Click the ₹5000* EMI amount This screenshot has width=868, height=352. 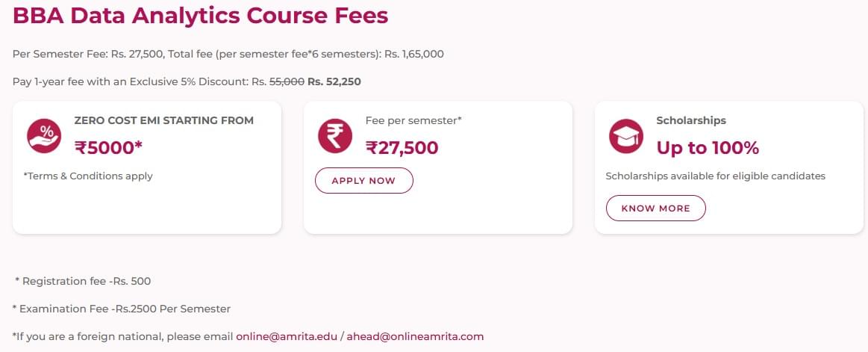[x=108, y=147]
